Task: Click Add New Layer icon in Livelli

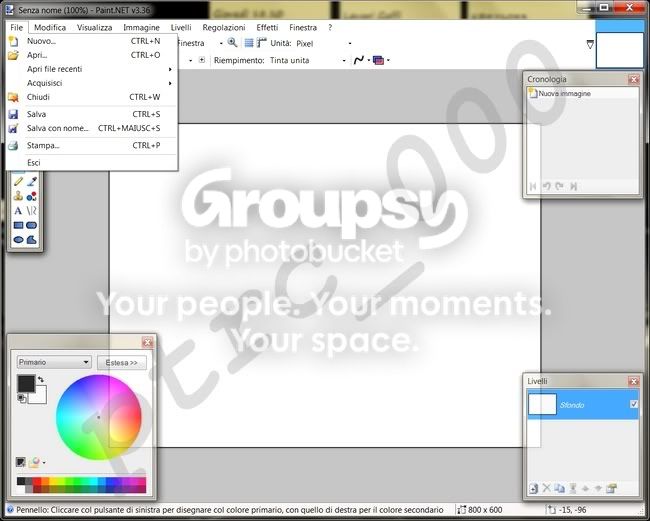Action: click(x=534, y=489)
